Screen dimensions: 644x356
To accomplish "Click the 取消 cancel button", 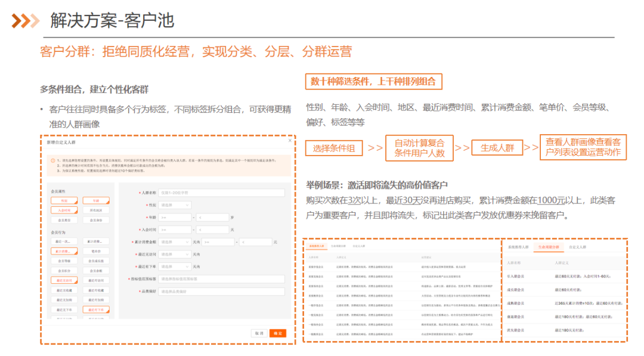I will coord(259,333).
